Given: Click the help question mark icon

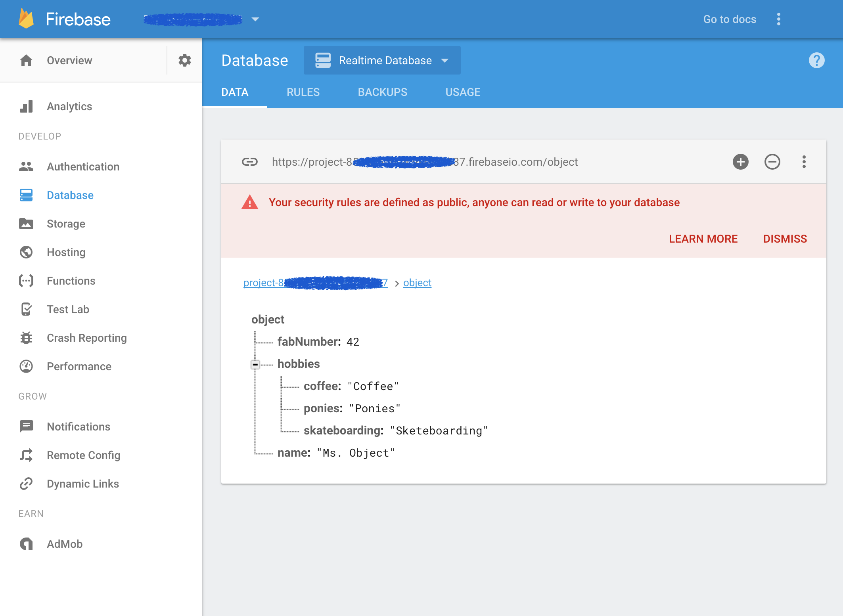Looking at the screenshot, I should (817, 60).
